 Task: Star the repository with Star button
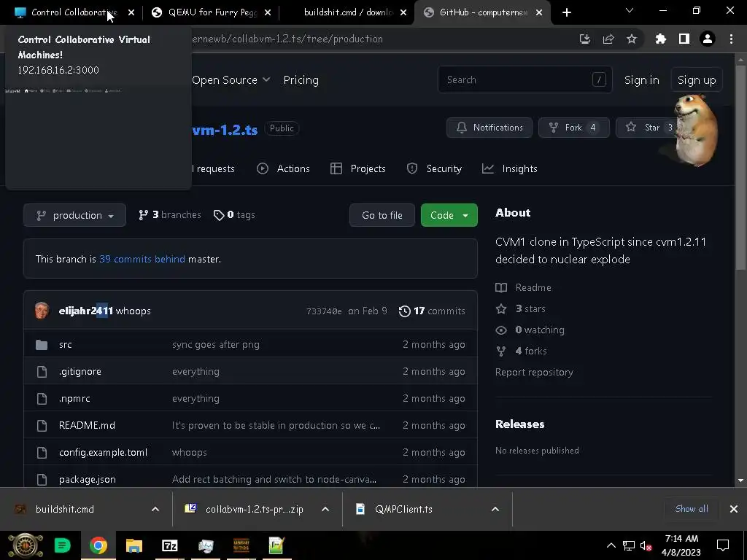646,128
